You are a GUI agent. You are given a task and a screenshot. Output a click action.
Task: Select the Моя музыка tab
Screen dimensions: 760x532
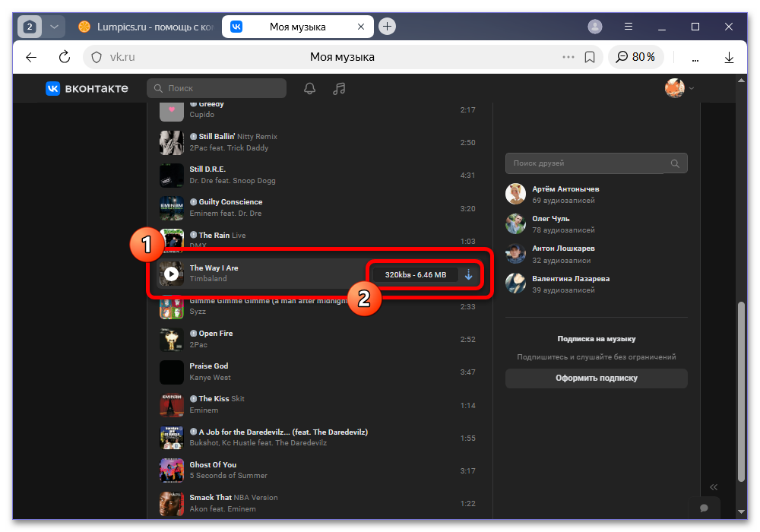pos(298,27)
